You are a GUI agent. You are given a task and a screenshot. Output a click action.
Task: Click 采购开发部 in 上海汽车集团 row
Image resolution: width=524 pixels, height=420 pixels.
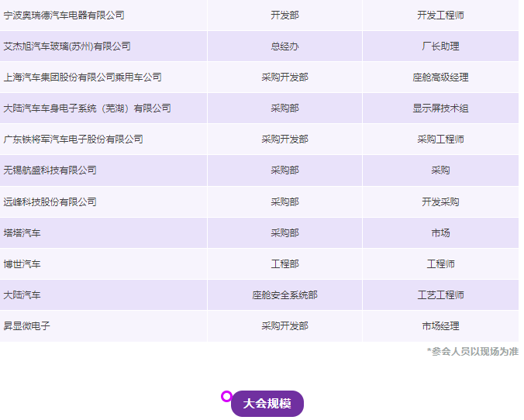284,77
